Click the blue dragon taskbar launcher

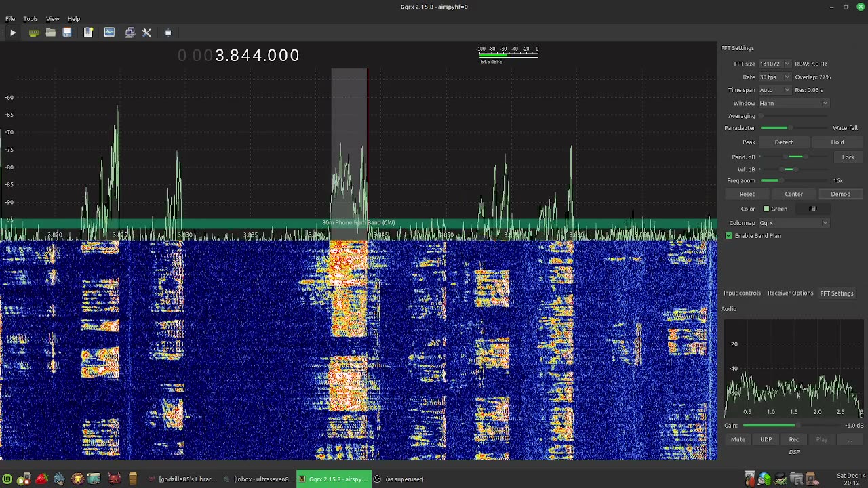(59, 479)
